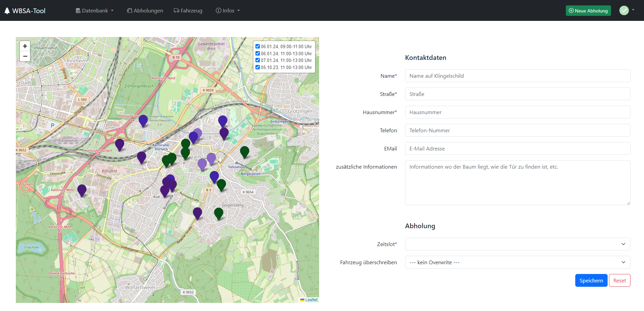
Task: Click the Infos circle icon
Action: [x=218, y=10]
